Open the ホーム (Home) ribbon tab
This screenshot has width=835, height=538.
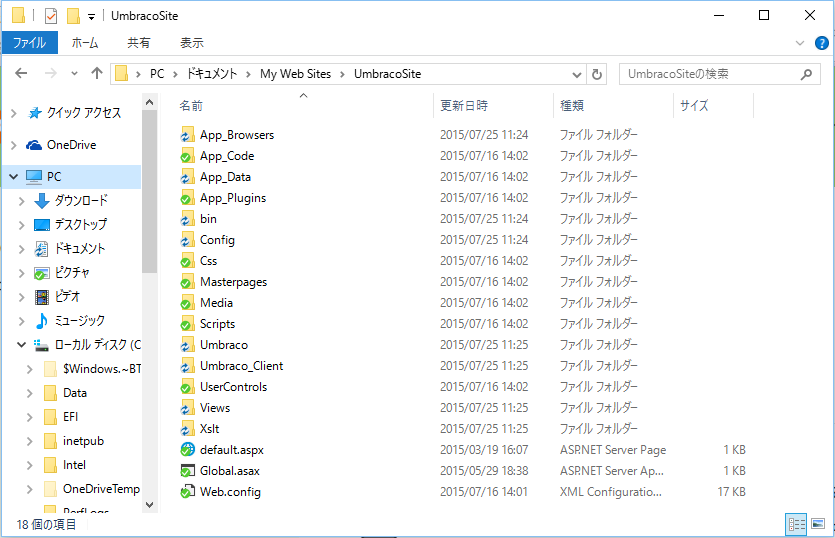tap(85, 43)
